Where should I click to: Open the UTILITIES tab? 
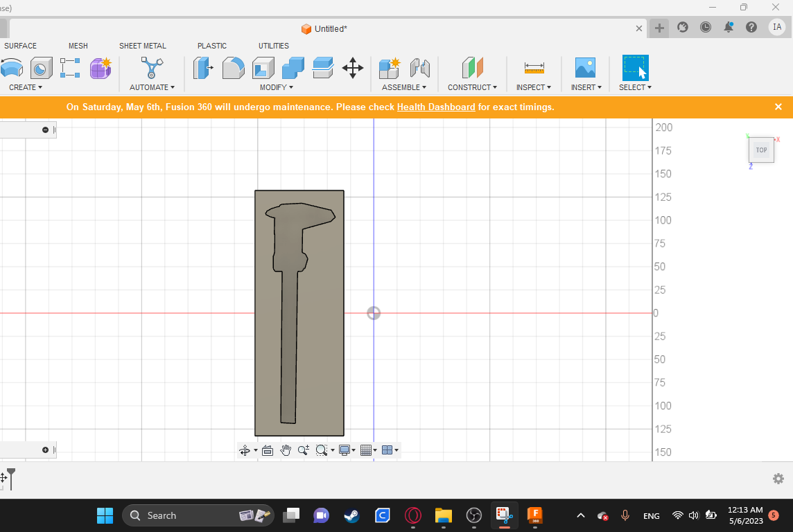tap(273, 46)
